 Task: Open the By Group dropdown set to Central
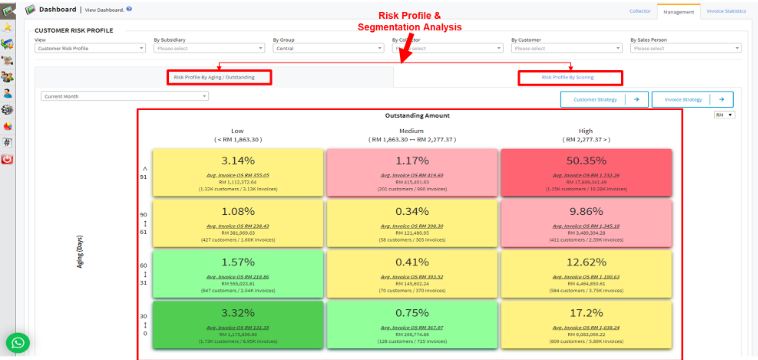pos(328,48)
